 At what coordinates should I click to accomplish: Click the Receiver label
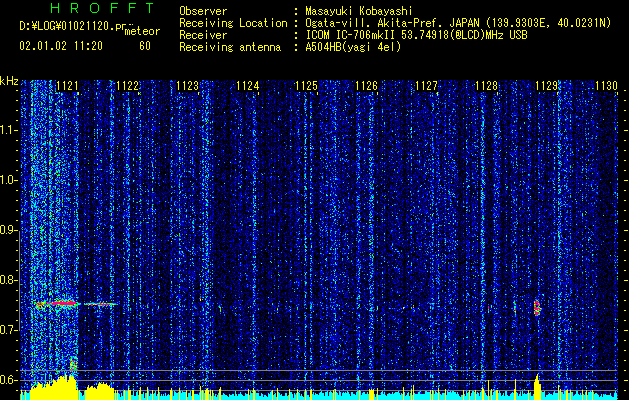click(x=203, y=35)
